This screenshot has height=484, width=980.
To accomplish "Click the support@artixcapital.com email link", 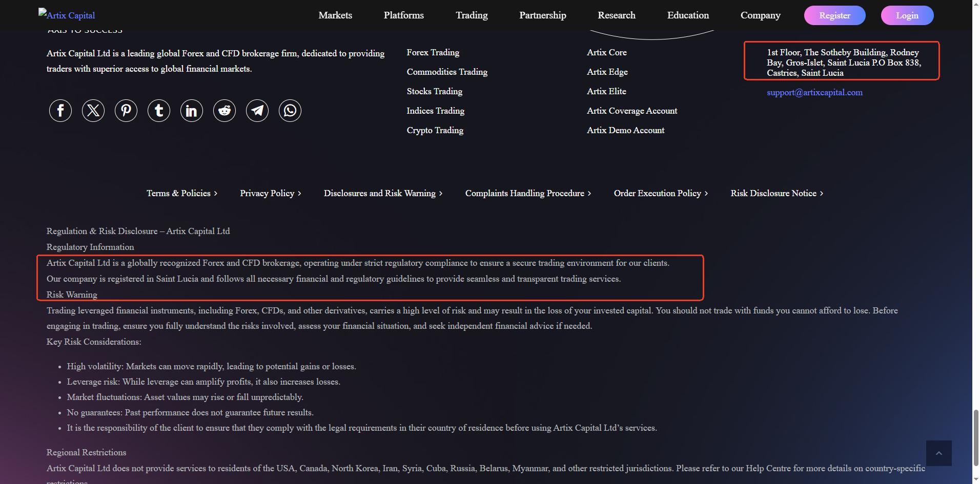I will point(814,92).
